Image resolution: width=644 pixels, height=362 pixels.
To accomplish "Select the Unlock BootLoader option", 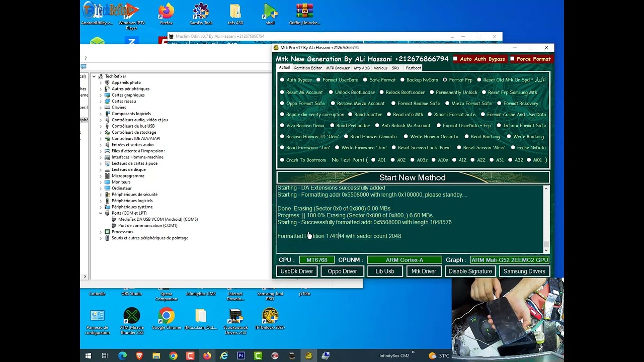I will click(331, 93).
